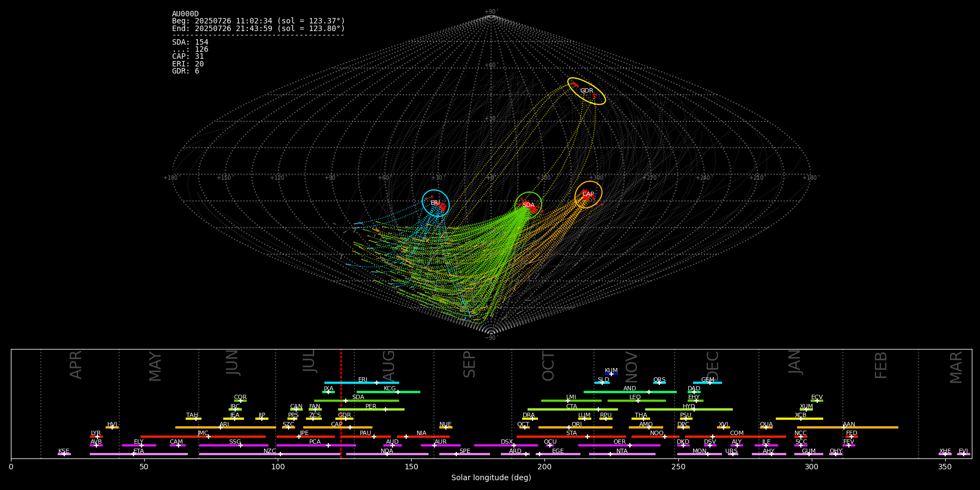Click the CAP: 31 count in the legend
The height and width of the screenshot is (490, 980).
tap(188, 57)
